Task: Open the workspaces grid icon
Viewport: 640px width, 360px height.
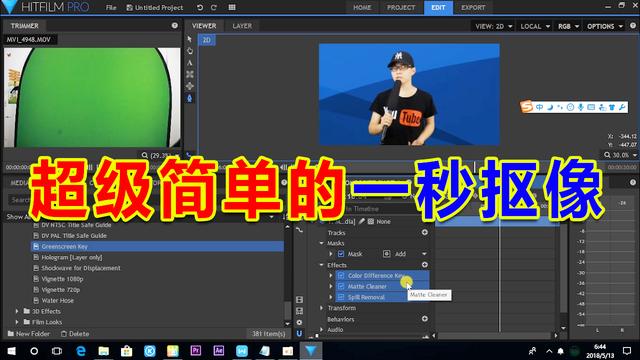Action: 232,7
